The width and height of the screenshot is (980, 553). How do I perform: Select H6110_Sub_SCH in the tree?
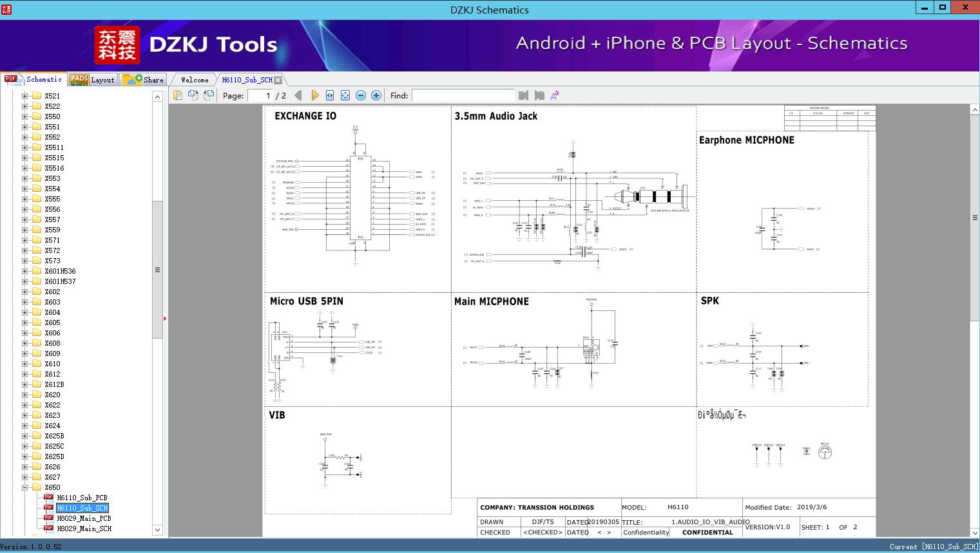tap(82, 508)
